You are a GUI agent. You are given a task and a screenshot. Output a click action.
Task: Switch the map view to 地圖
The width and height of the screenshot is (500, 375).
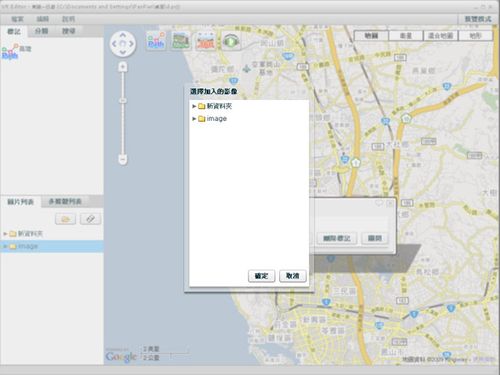tap(371, 35)
